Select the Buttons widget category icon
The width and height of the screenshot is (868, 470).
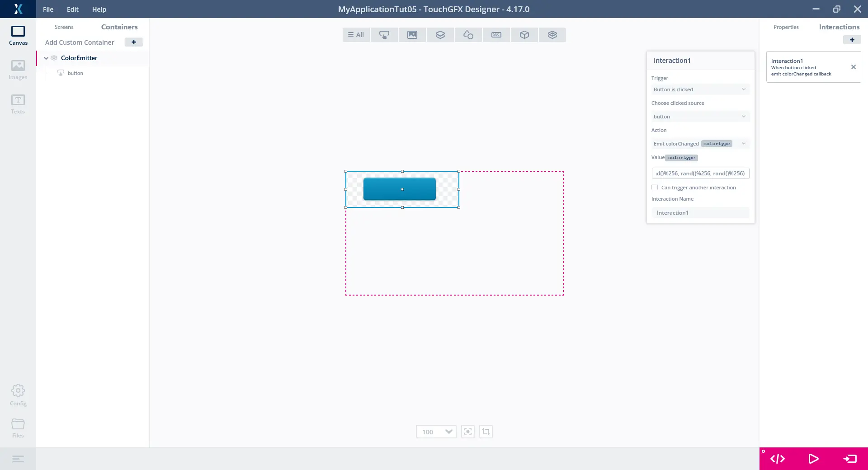click(x=384, y=35)
